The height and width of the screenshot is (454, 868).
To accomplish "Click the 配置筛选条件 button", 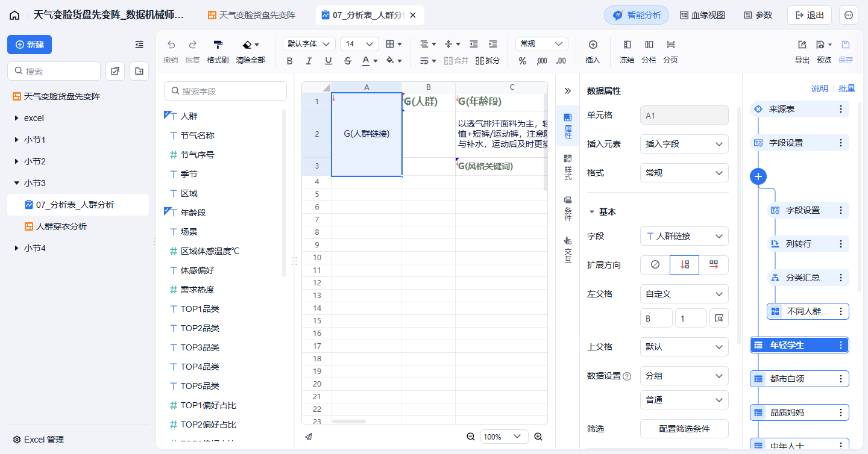I will click(x=684, y=429).
